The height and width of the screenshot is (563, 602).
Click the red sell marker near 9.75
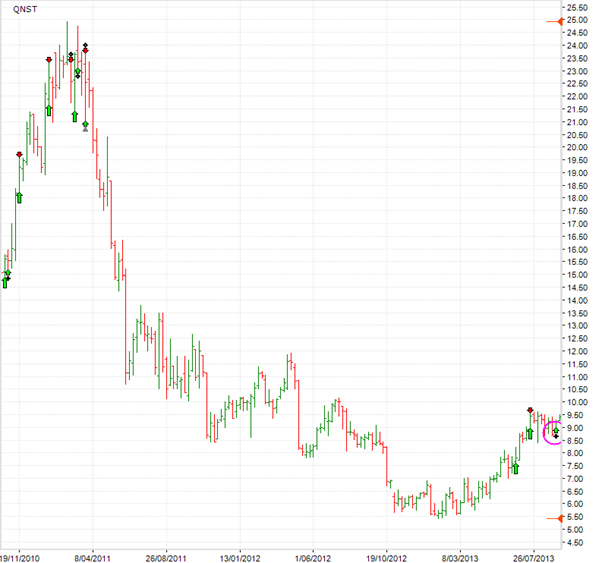click(530, 410)
